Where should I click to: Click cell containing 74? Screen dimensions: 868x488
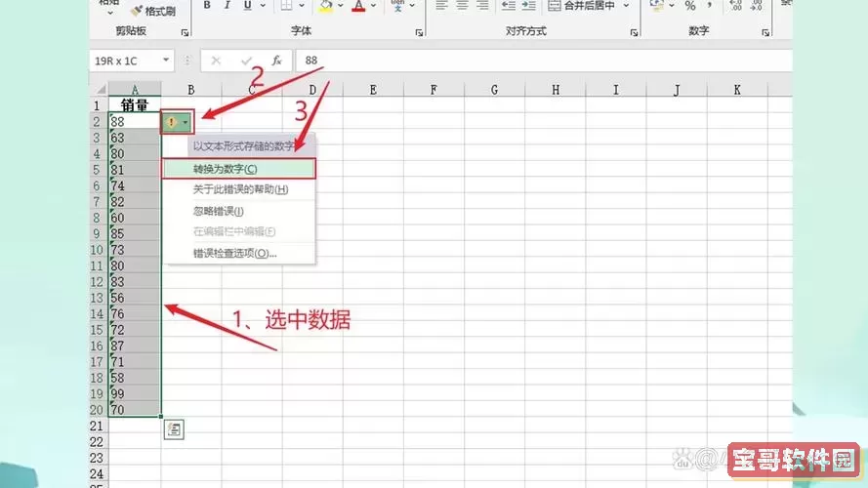click(x=135, y=185)
